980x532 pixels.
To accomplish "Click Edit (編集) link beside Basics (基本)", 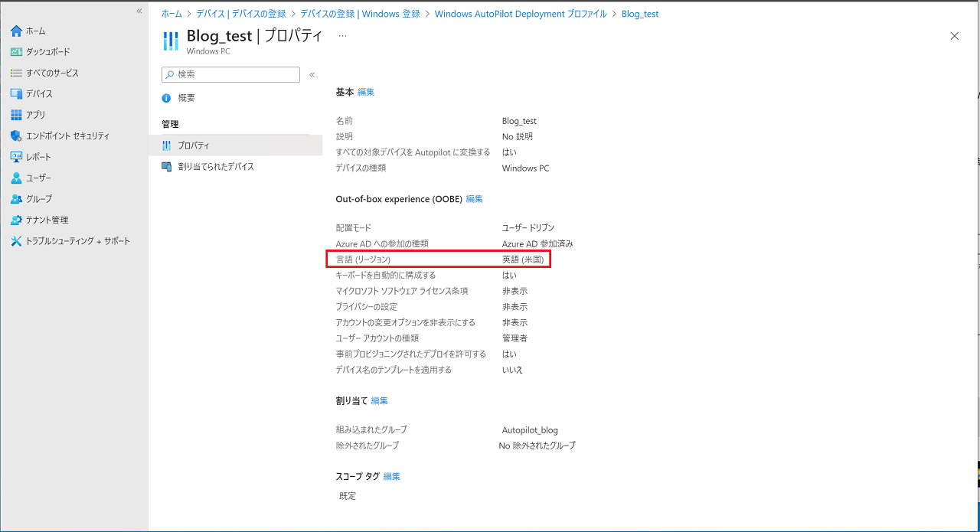I will coord(366,92).
